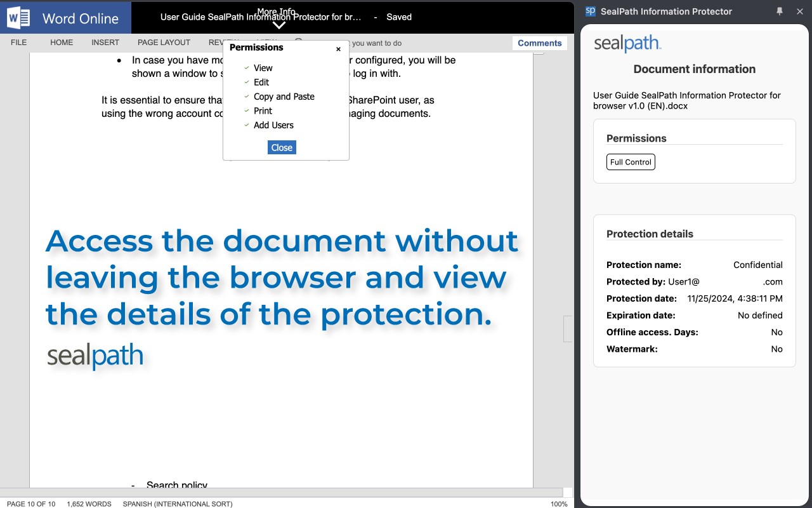812x508 pixels.
Task: Click the More Info chevron arrow
Action: (x=279, y=25)
